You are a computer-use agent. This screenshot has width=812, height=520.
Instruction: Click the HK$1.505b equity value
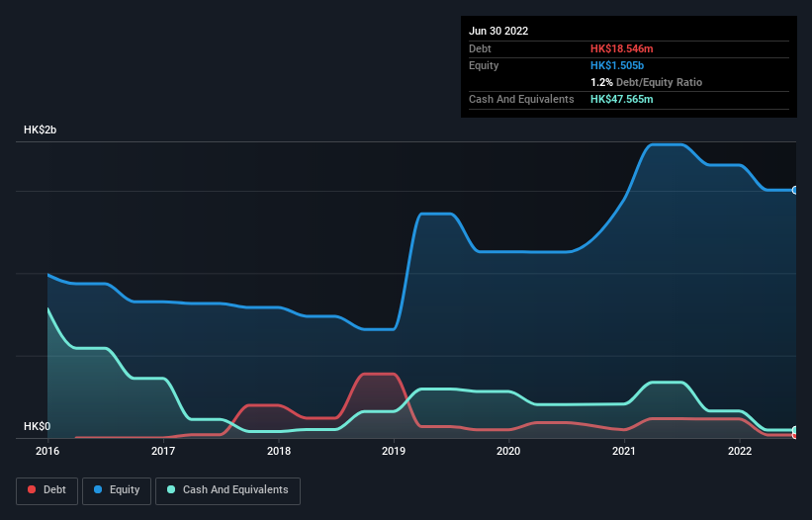617,65
